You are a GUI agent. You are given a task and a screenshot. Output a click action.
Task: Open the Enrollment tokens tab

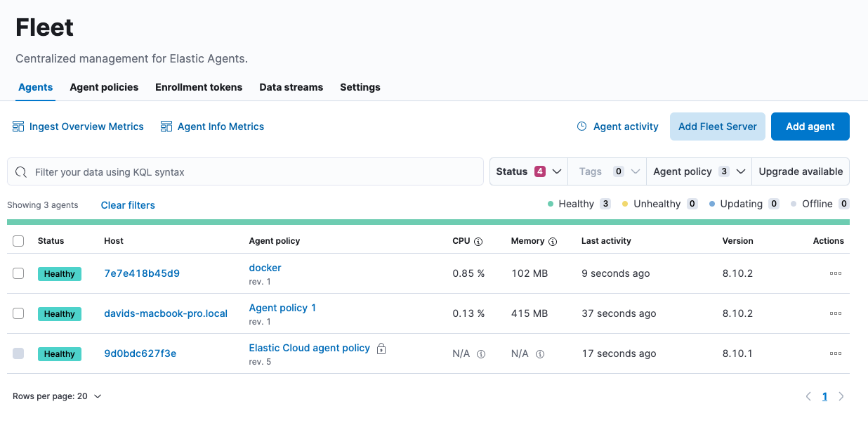coord(199,87)
